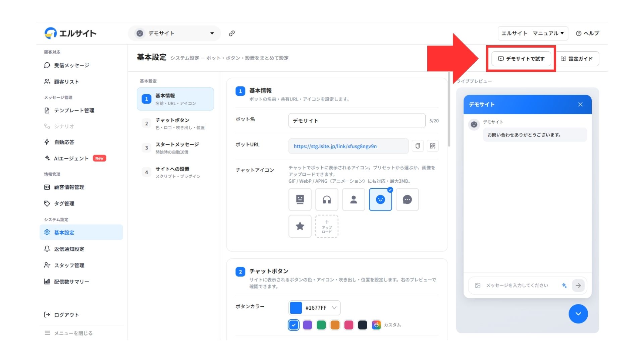
Task: Copy the bot URL with copy icon
Action: click(418, 146)
